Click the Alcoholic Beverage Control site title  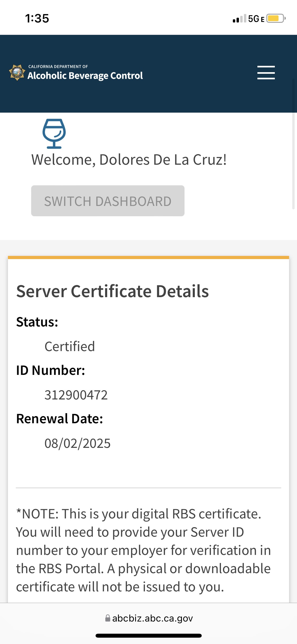click(85, 75)
